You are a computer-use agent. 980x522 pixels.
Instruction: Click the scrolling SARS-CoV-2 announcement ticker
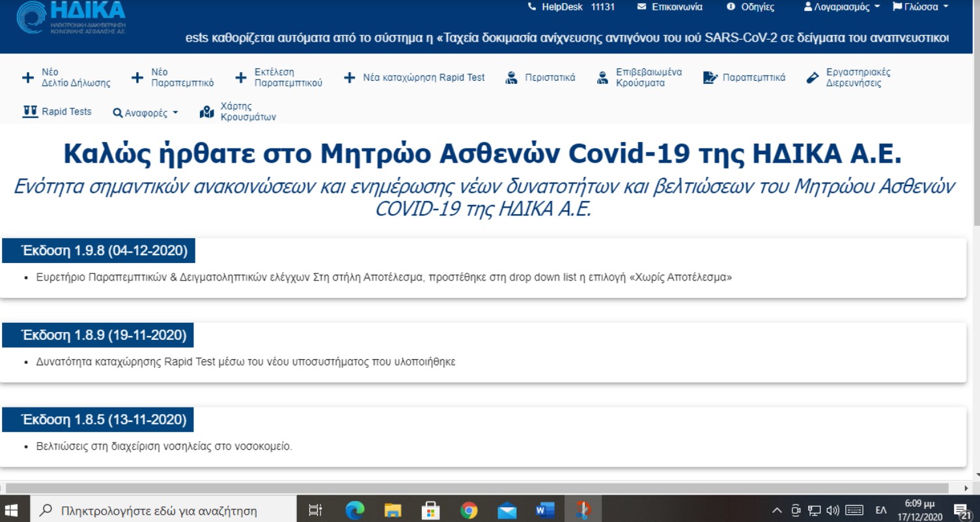click(x=567, y=38)
